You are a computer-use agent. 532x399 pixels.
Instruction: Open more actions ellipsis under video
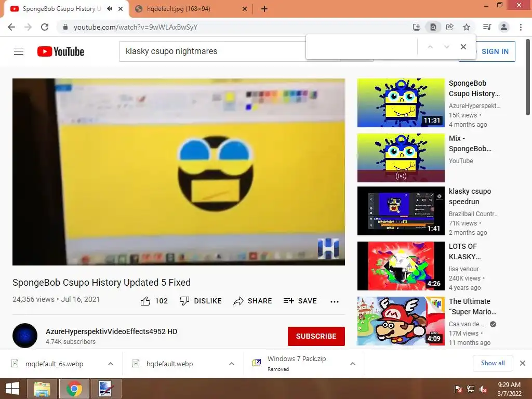pyautogui.click(x=335, y=302)
